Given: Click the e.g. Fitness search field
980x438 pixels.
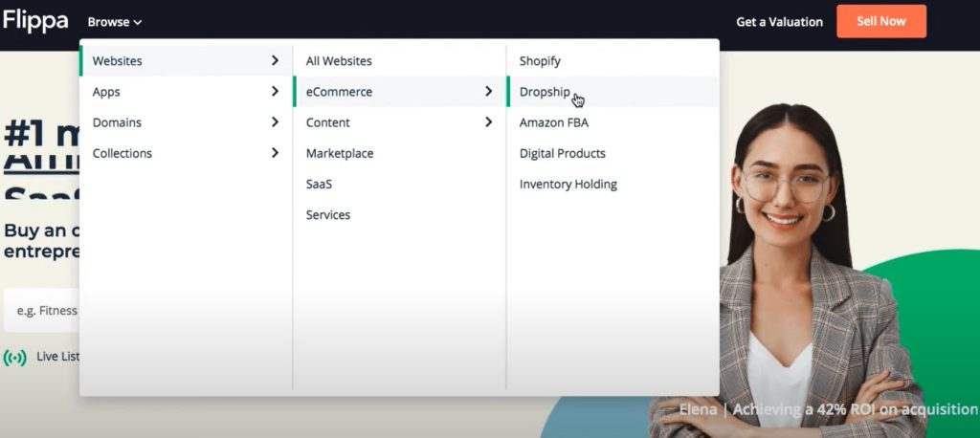Looking at the screenshot, I should [x=42, y=311].
